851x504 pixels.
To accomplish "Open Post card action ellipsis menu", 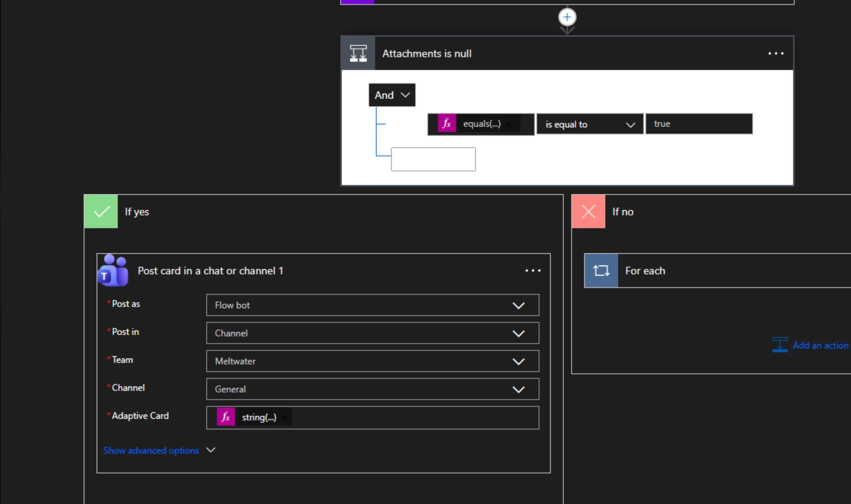I will pyautogui.click(x=533, y=271).
